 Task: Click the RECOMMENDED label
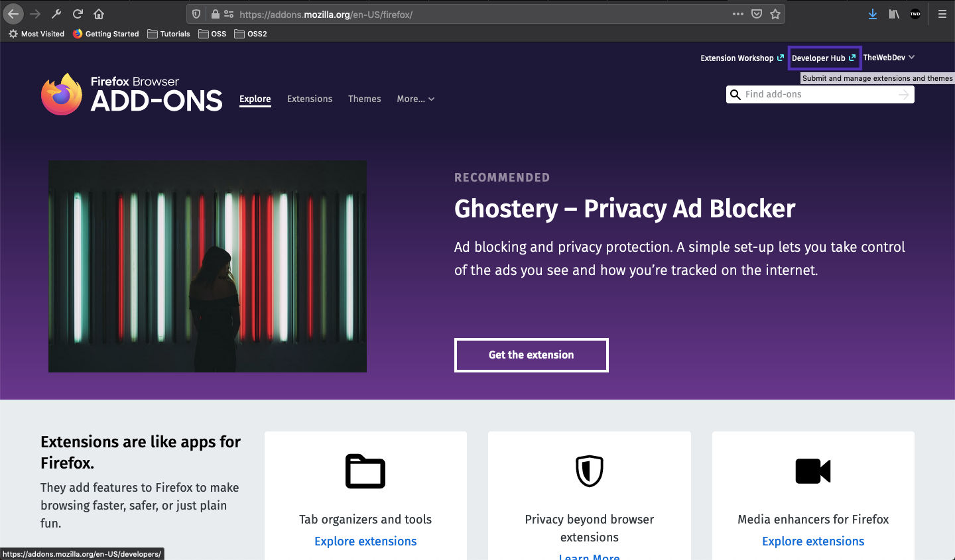(x=502, y=178)
